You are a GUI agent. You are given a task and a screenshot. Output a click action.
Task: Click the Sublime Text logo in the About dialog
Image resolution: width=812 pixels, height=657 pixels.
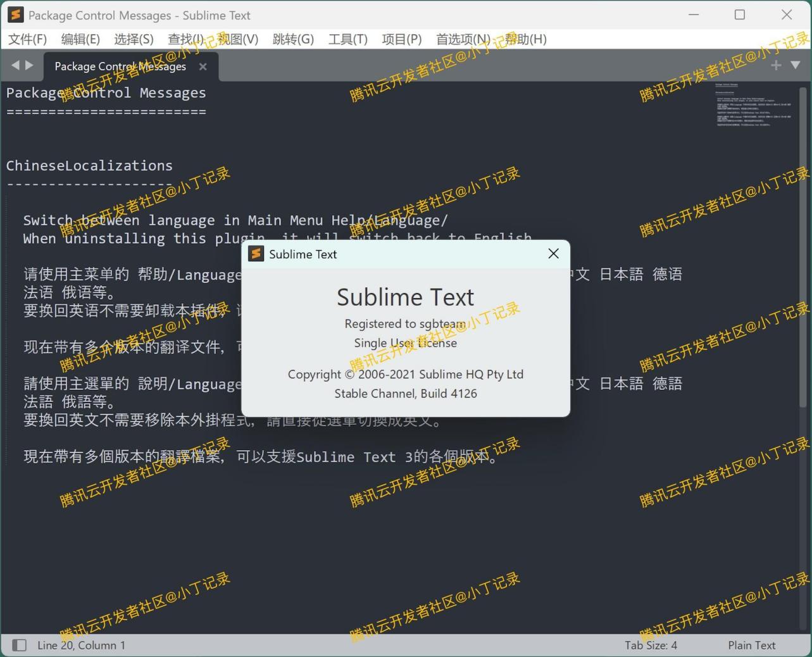256,253
